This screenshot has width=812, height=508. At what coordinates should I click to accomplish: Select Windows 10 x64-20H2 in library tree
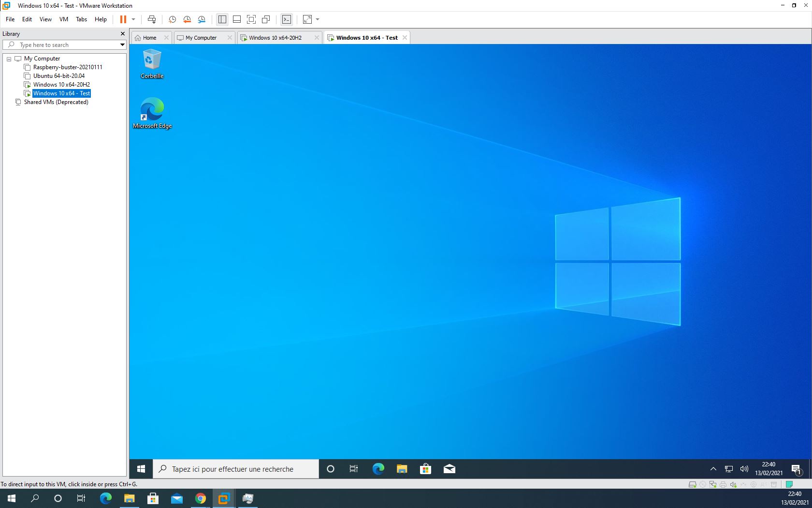tap(61, 85)
